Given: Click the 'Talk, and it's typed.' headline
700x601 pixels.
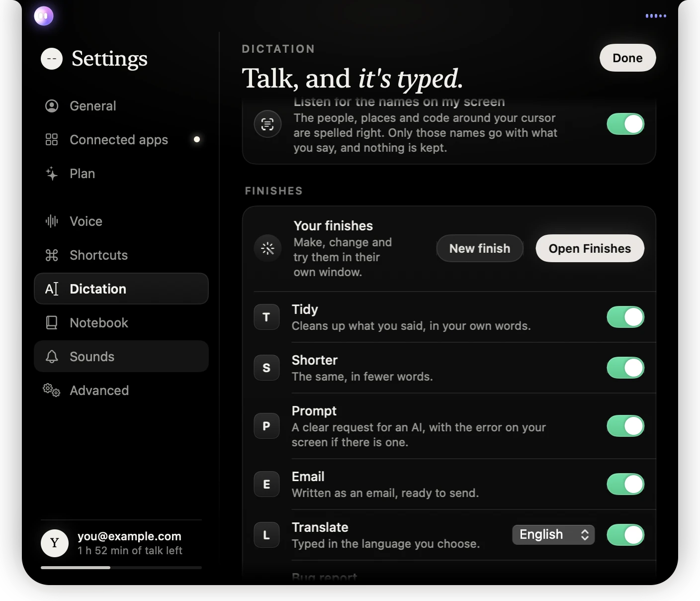Looking at the screenshot, I should [352, 79].
